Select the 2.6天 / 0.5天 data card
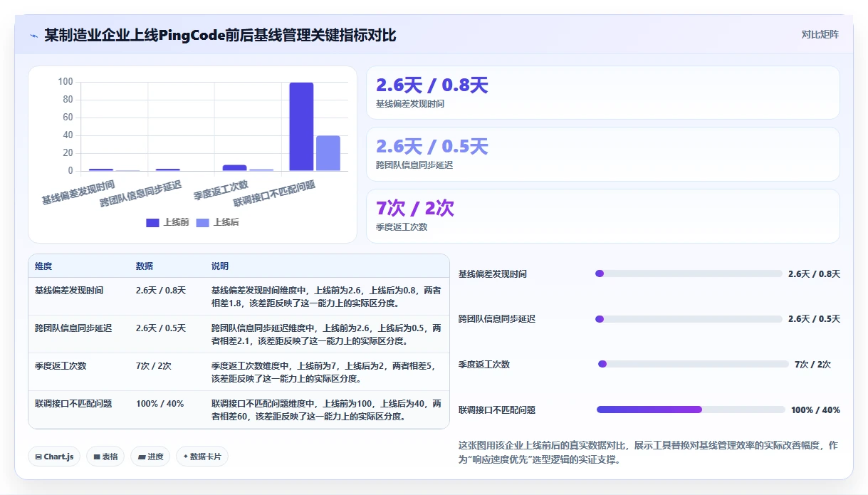The width and height of the screenshot is (868, 495). point(602,154)
